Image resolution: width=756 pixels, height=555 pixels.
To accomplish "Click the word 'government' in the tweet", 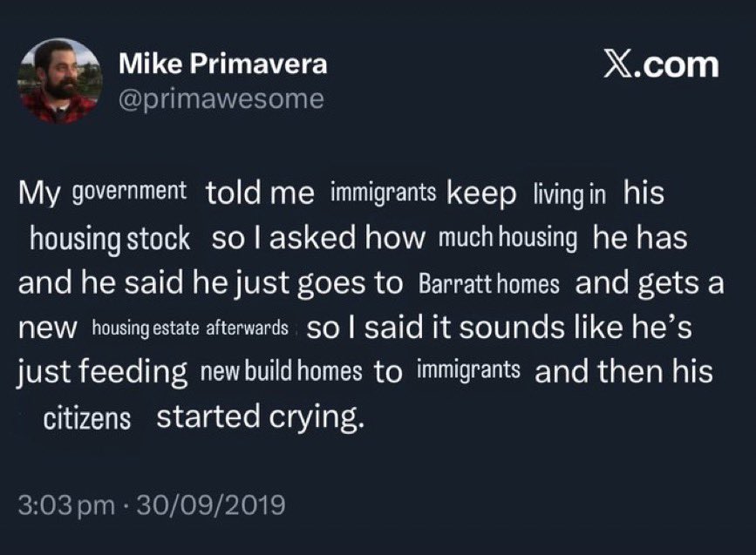I will click(x=129, y=192).
